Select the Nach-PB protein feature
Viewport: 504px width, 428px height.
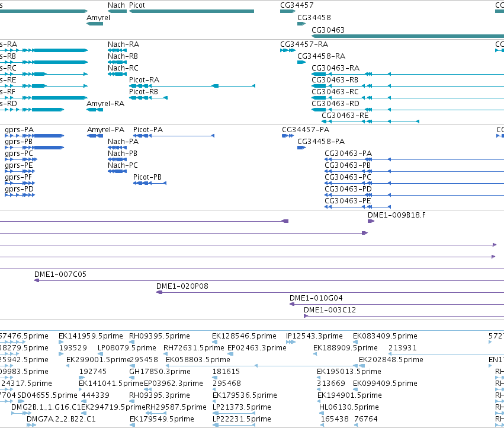[117, 159]
